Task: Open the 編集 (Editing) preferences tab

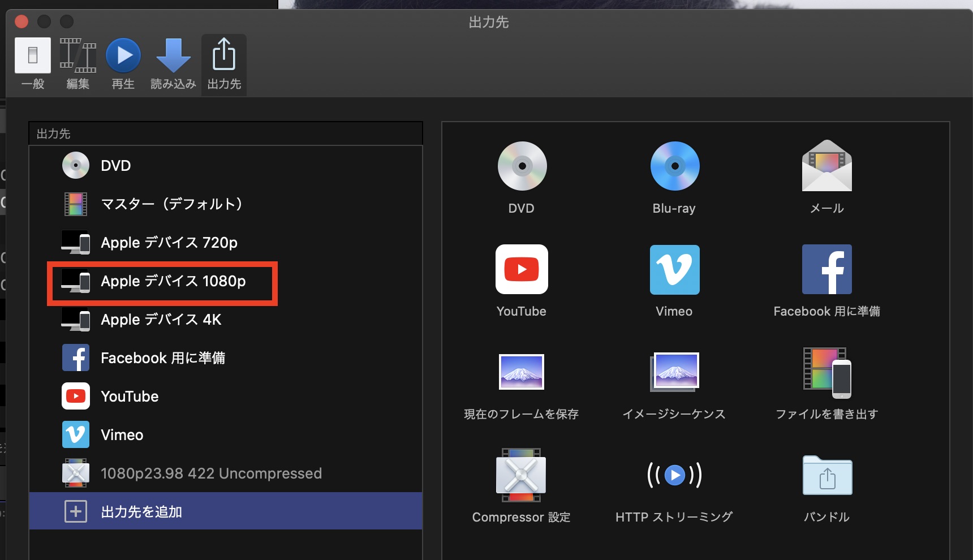Action: click(78, 64)
